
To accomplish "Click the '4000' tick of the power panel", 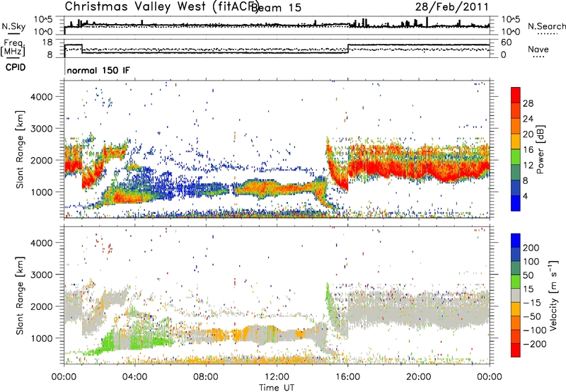I will [42, 97].
